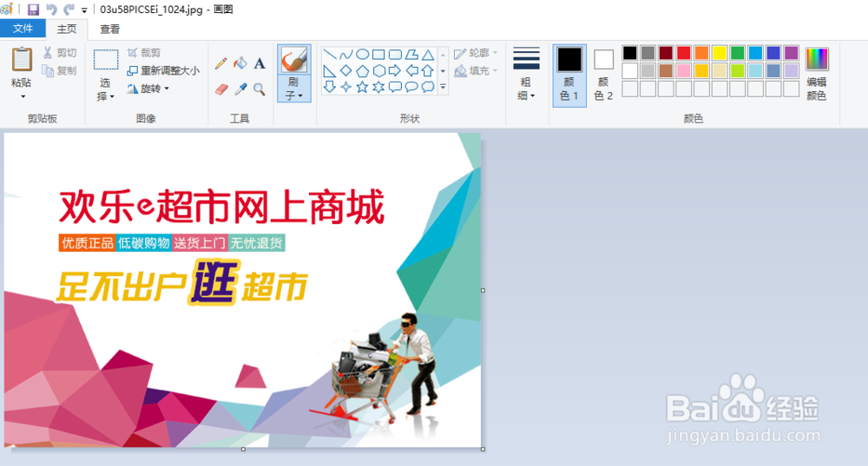Pick the purple palette swatch
This screenshot has width=868, height=466.
[x=791, y=53]
